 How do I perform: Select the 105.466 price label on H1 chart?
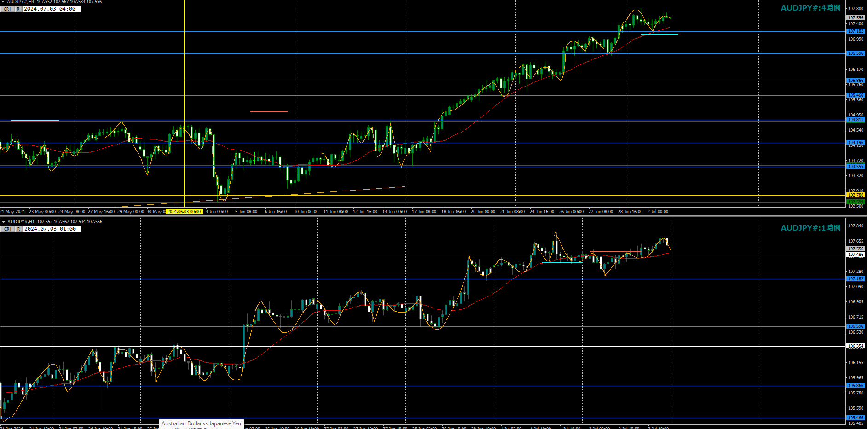click(856, 418)
